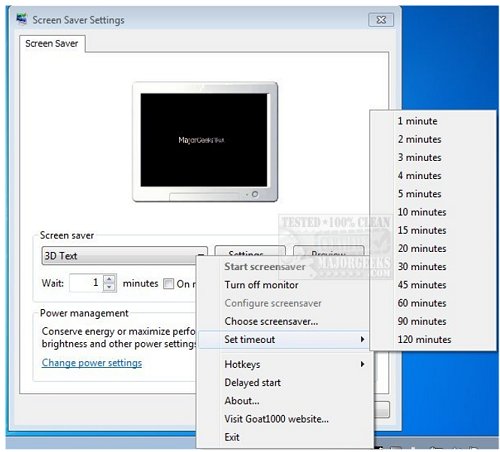Increase wait minutes with up arrow

[110, 278]
